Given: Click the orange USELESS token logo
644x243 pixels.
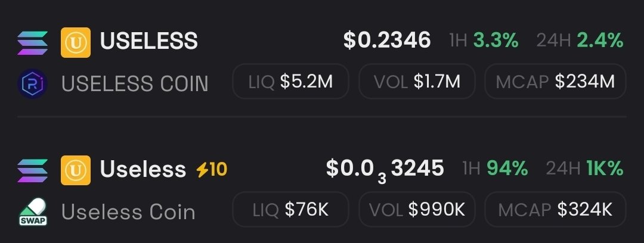Looking at the screenshot, I should point(76,42).
